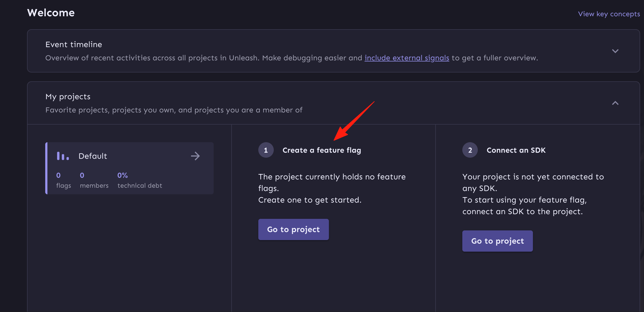
Task: Open Default project via arrow icon
Action: tap(195, 156)
